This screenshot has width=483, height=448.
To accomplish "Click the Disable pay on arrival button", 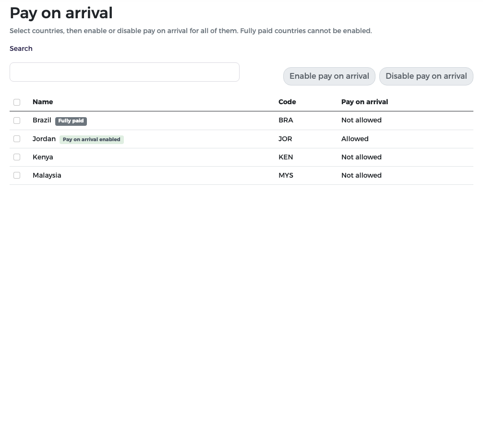I will click(426, 76).
